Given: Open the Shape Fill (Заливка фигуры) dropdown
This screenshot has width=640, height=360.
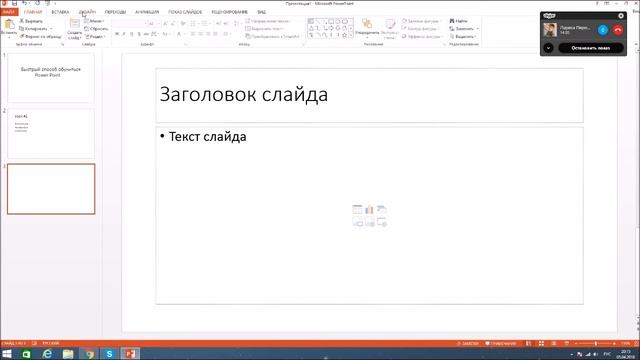Looking at the screenshot, I should coord(421,21).
